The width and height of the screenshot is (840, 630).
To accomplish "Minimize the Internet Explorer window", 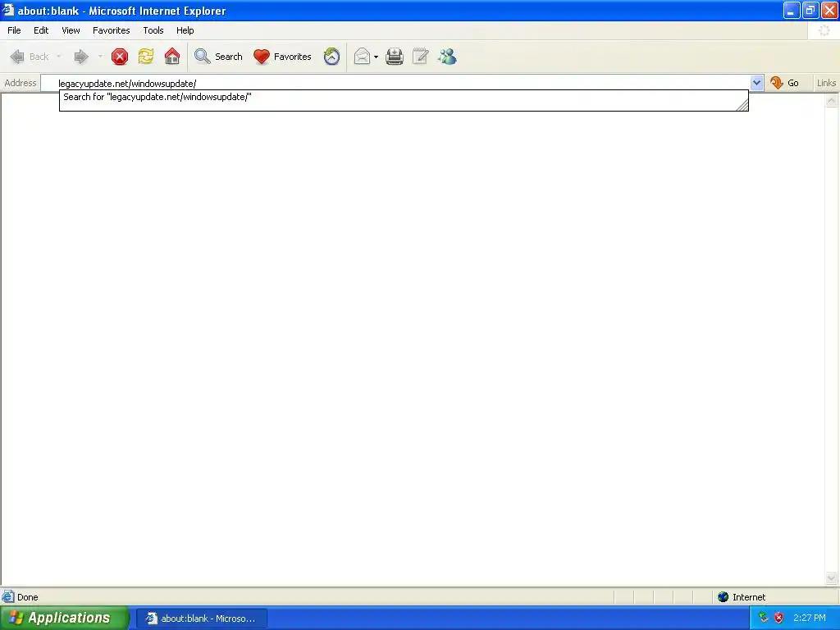I will pyautogui.click(x=792, y=10).
